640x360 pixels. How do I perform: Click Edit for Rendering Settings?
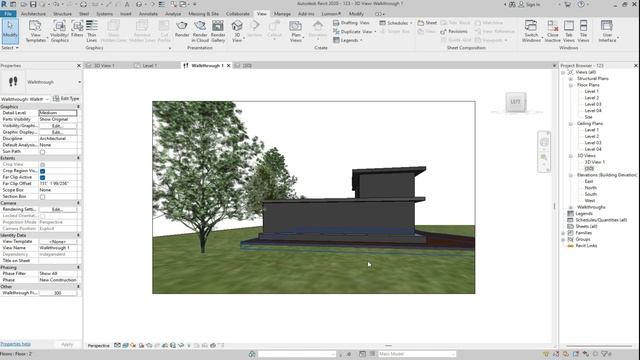pos(58,209)
